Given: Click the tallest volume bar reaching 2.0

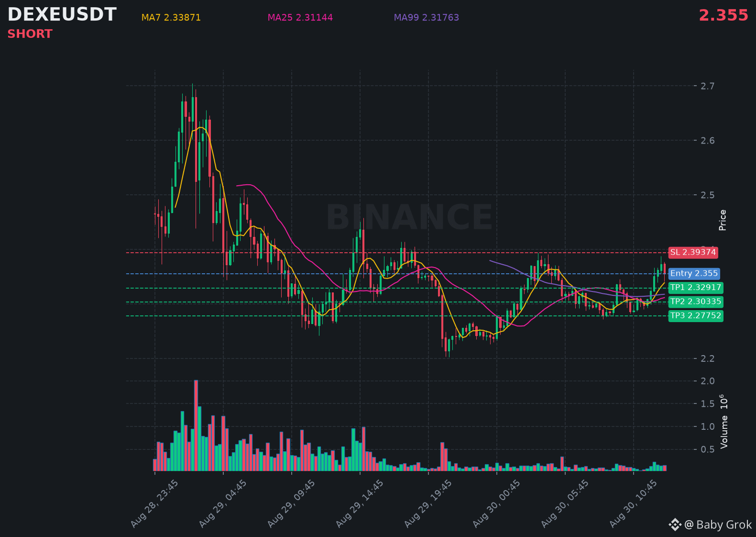Looking at the screenshot, I should pos(196,425).
